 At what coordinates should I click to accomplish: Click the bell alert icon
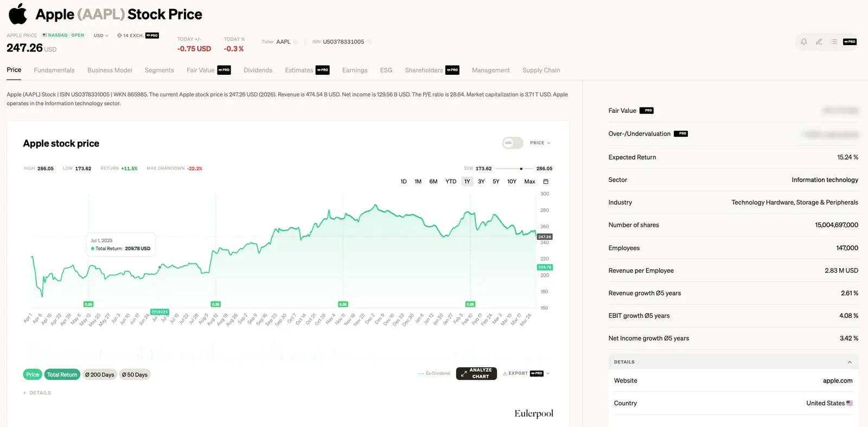[803, 42]
